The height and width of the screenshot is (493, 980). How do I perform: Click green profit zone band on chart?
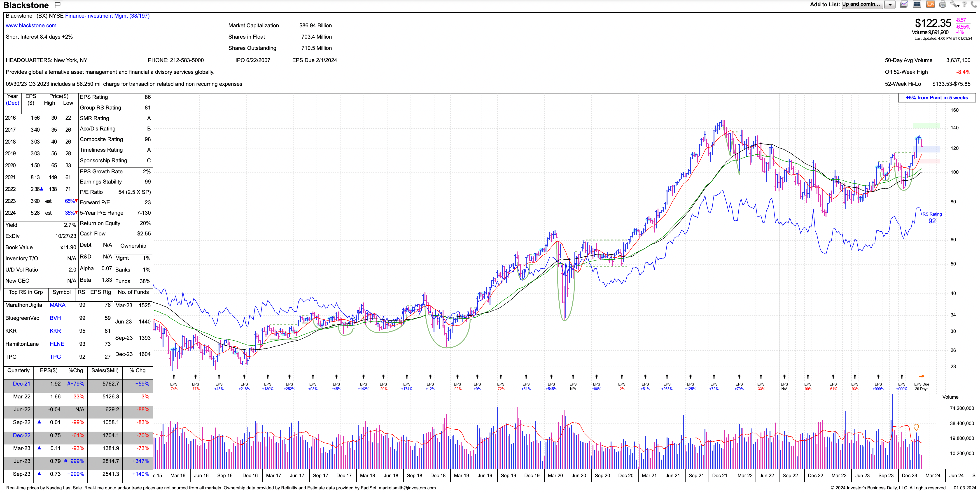tap(926, 126)
